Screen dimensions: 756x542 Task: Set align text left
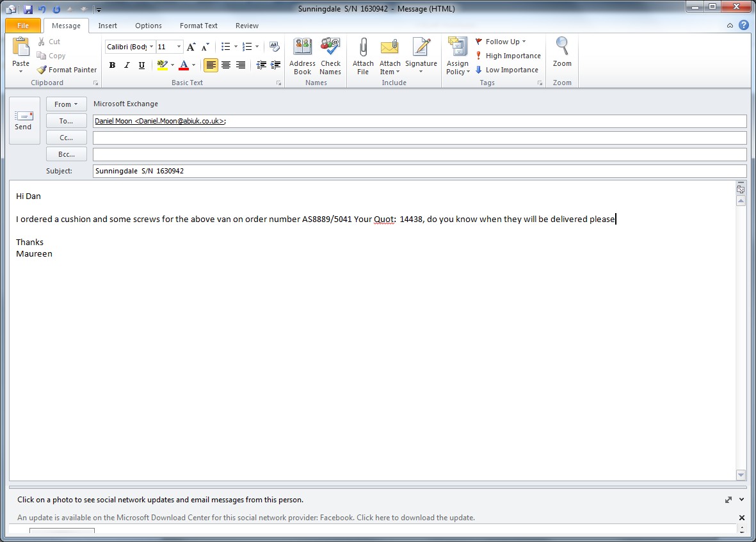coord(211,65)
